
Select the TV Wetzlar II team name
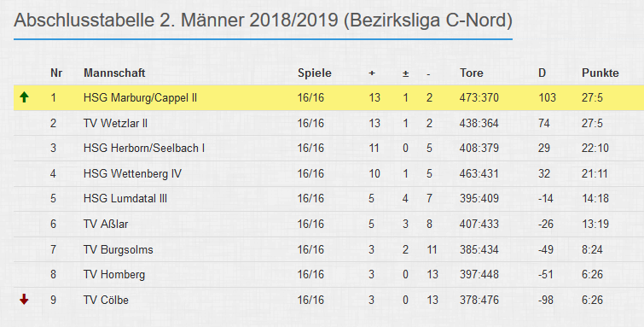click(x=115, y=124)
